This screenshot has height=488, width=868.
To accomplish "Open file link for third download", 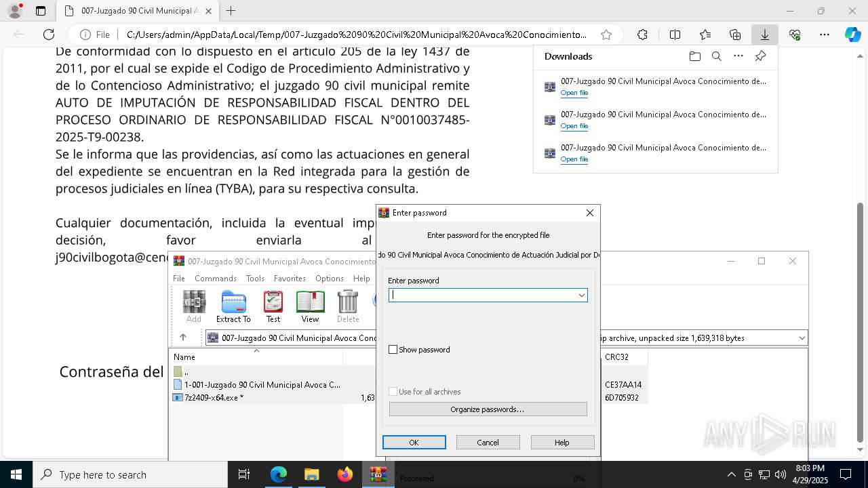I will click(x=574, y=159).
